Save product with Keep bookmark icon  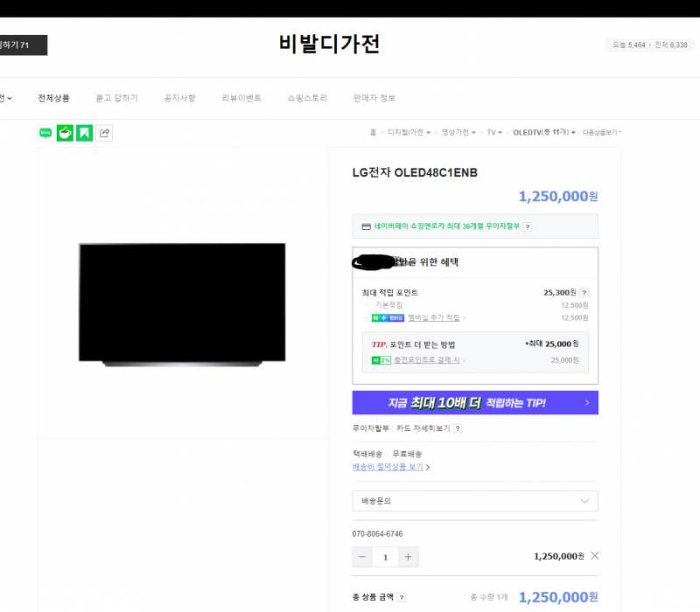pos(84,133)
